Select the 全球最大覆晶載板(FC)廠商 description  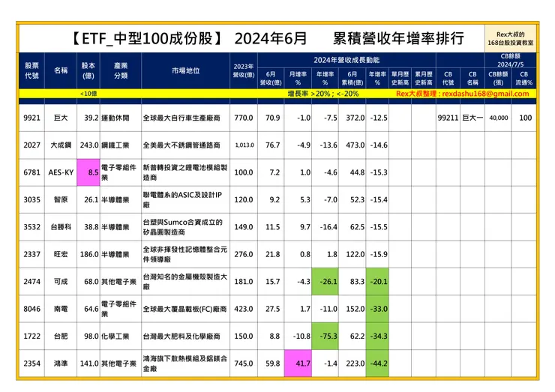[x=184, y=309]
